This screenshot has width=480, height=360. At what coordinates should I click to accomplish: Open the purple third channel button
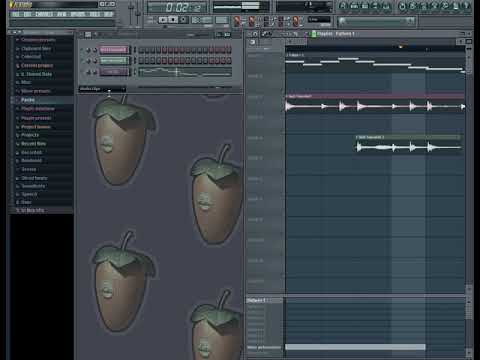pos(113,72)
